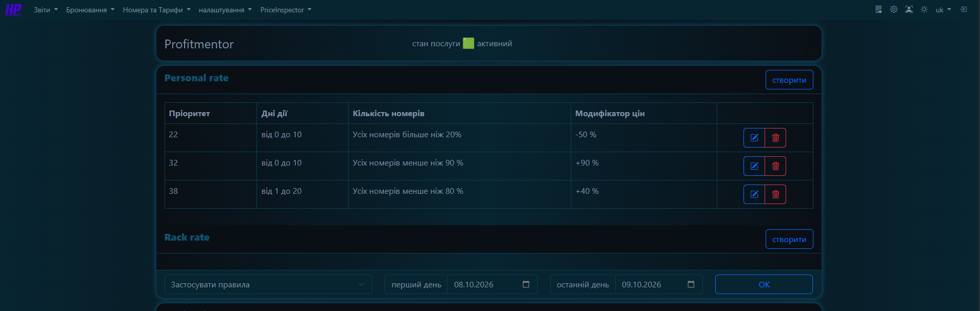Edit the priority 38 rule
This screenshot has height=311, width=980.
point(754,194)
